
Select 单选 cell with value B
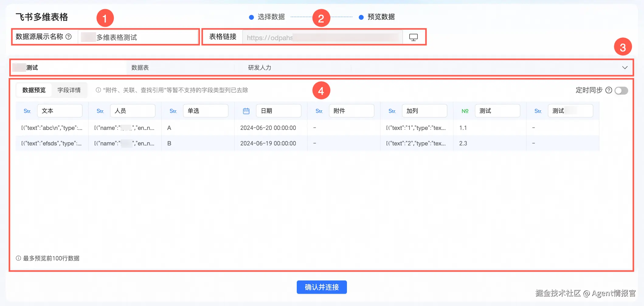click(198, 143)
